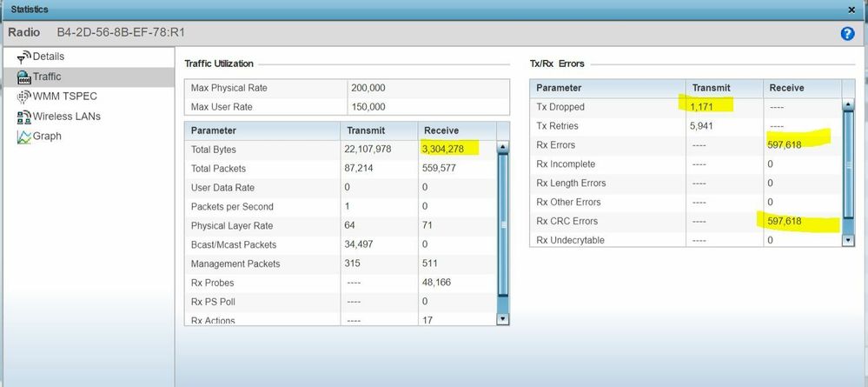Click the Graph chart icon

point(24,137)
